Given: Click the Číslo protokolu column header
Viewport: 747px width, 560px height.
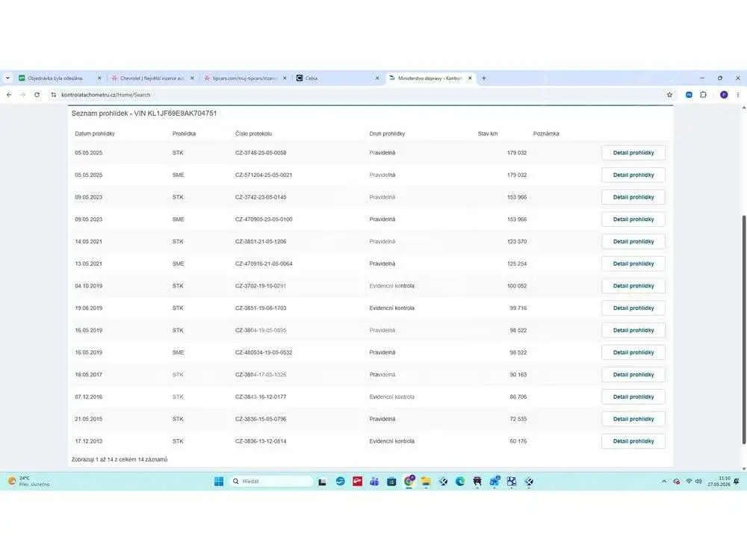Looking at the screenshot, I should pos(253,134).
